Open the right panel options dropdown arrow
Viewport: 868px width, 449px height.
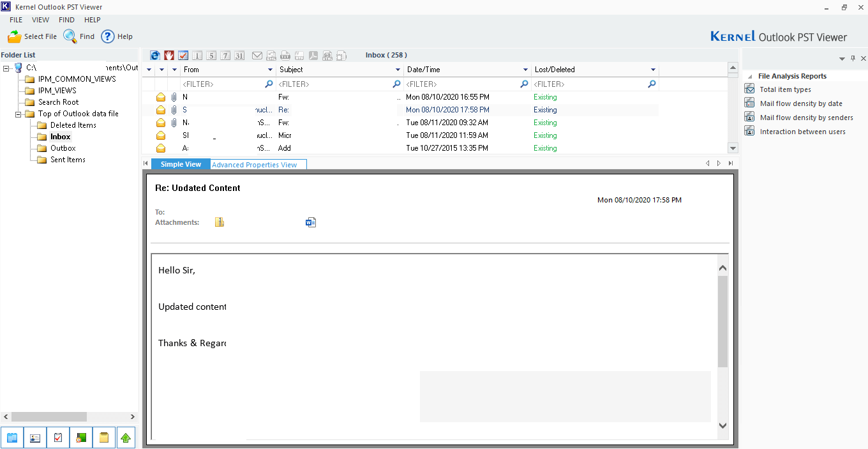coord(842,59)
